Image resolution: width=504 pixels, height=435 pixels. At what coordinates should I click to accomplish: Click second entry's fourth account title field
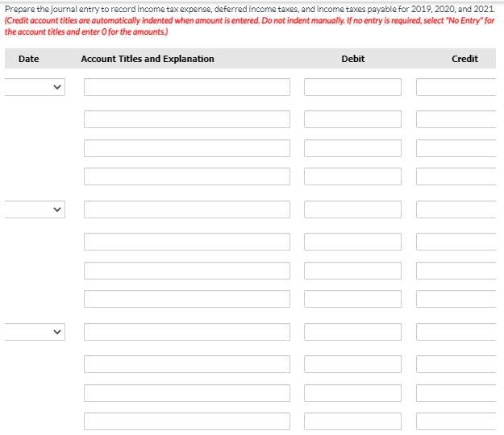[x=187, y=299]
